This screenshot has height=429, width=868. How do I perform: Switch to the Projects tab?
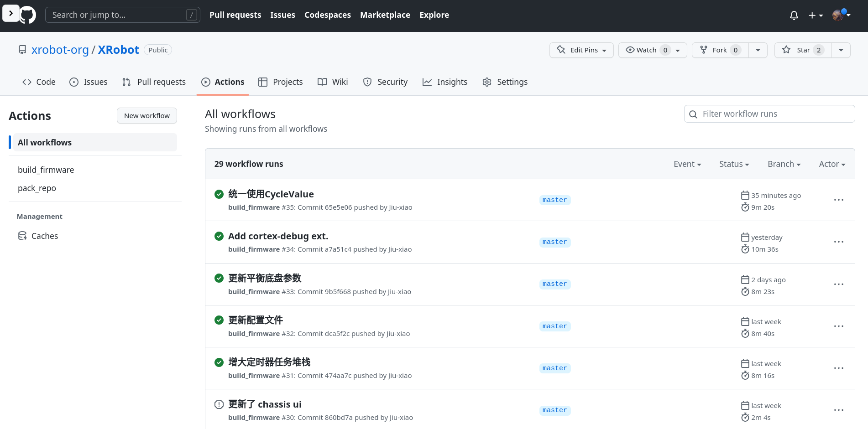[x=281, y=82]
